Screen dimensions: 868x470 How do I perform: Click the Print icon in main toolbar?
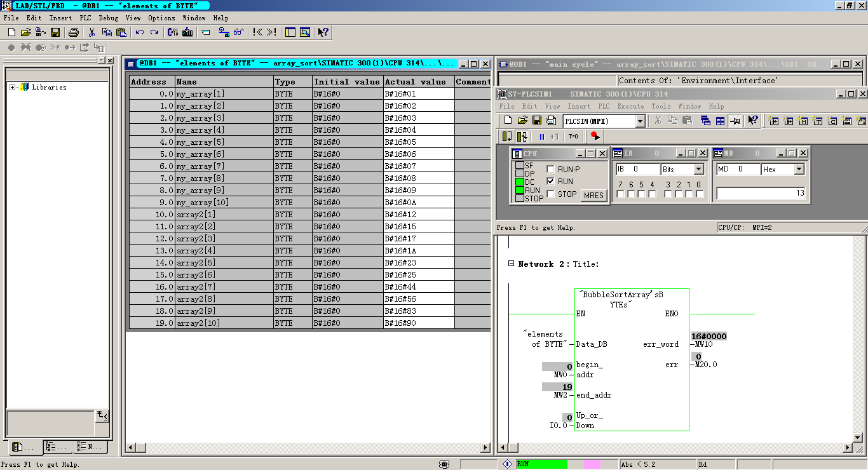tap(73, 32)
